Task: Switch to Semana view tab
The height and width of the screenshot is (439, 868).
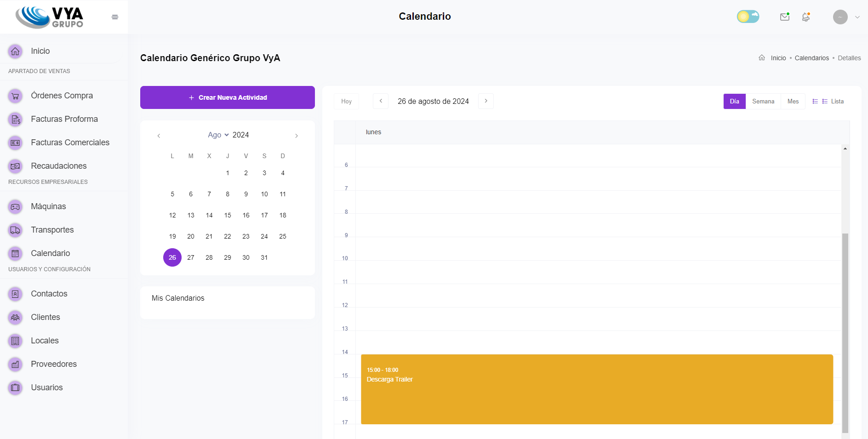Action: coord(763,101)
